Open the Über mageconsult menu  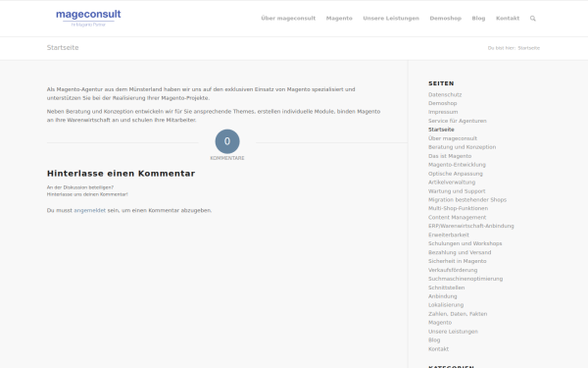pos(288,19)
